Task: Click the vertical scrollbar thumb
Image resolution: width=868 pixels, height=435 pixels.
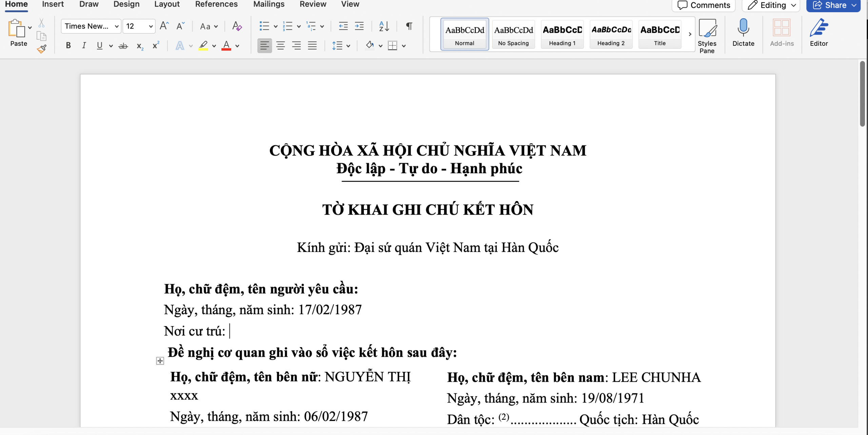Action: [863, 94]
